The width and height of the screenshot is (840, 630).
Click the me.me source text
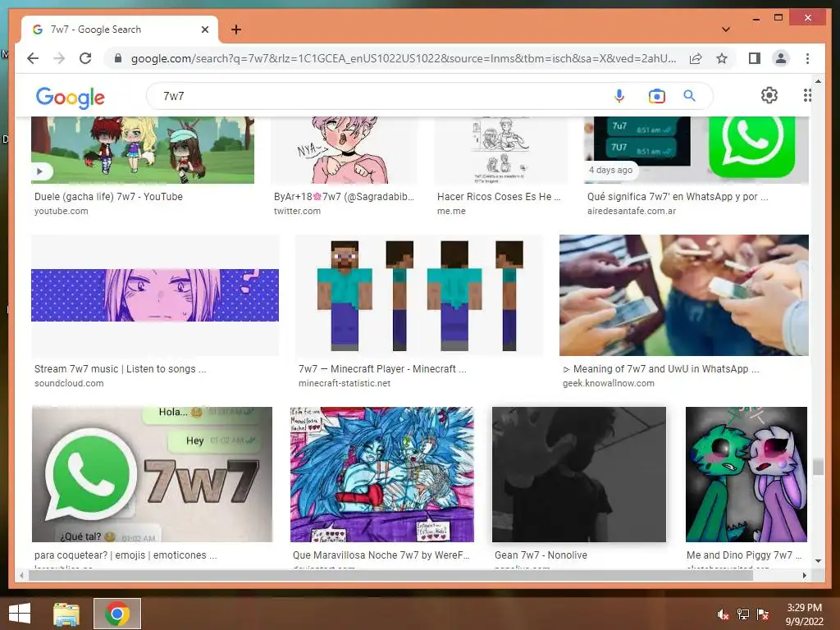tap(451, 211)
